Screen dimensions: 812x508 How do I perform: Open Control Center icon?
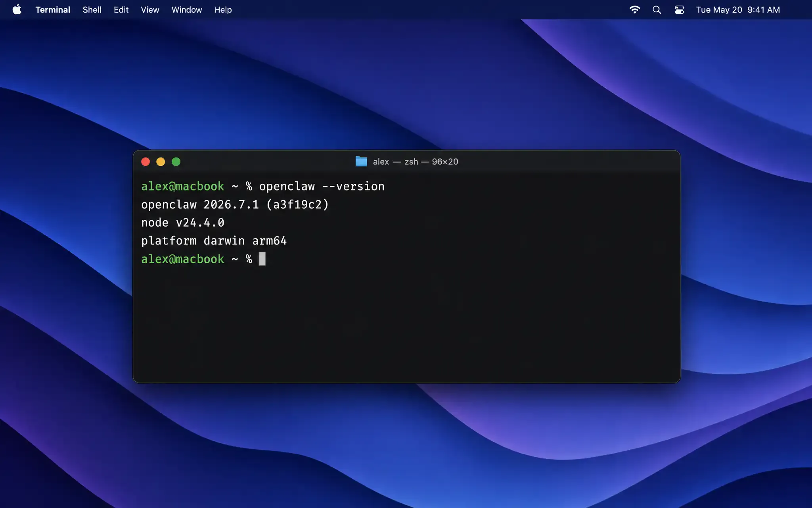[679, 10]
